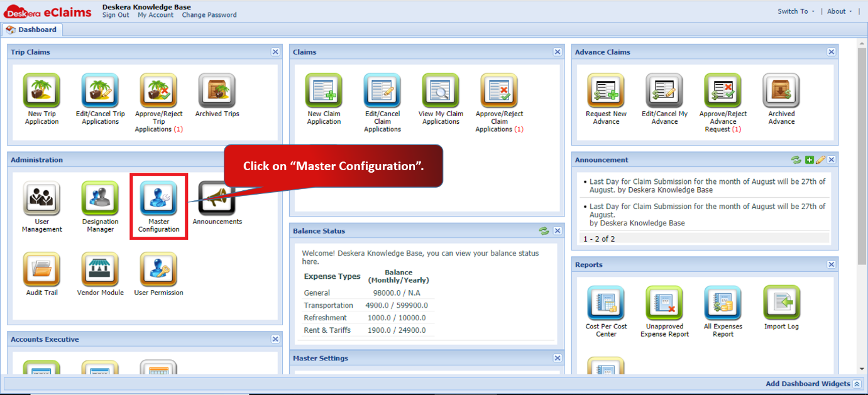Close the Trip Claims widget
This screenshot has width=868, height=395.
tap(275, 52)
